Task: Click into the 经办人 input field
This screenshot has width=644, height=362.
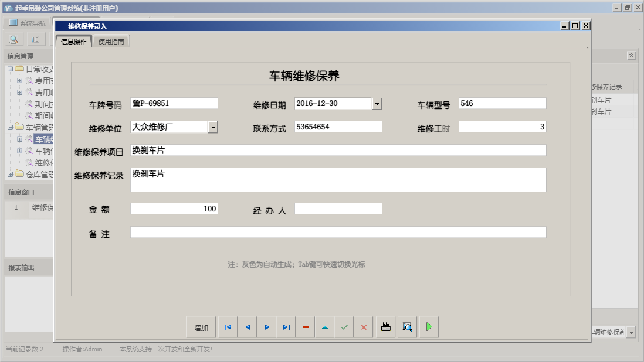Action: [x=338, y=209]
